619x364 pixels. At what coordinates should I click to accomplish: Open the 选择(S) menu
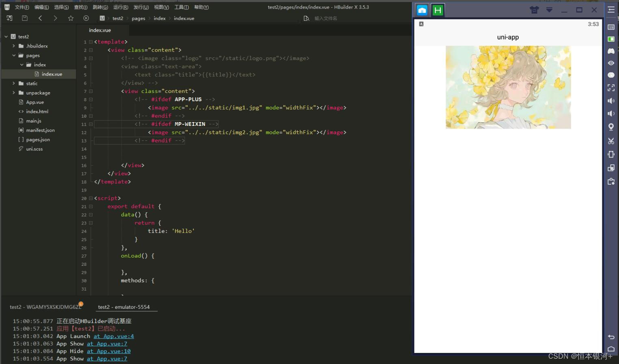61,7
